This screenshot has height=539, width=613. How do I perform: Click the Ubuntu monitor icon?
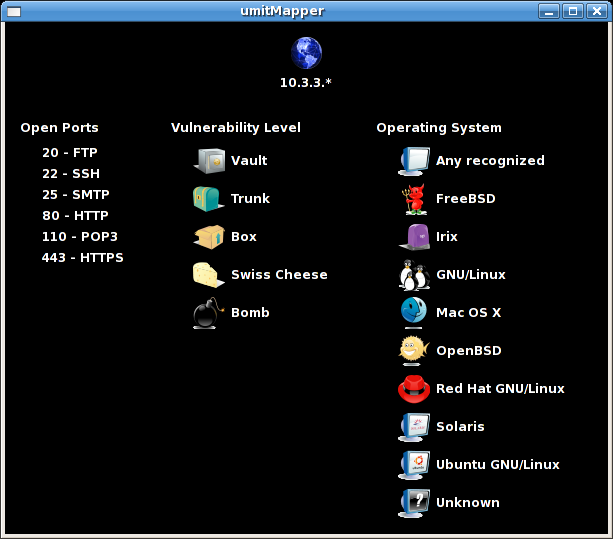414,465
